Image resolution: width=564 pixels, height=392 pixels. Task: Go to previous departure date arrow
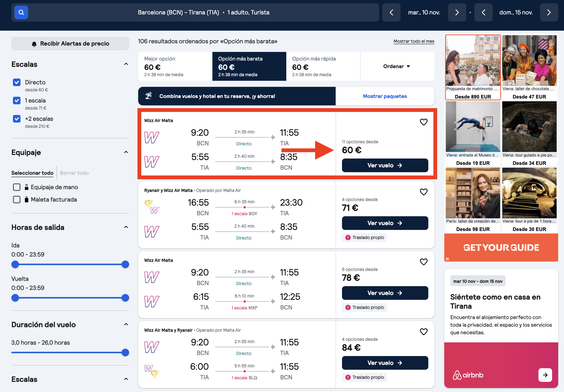click(x=391, y=12)
